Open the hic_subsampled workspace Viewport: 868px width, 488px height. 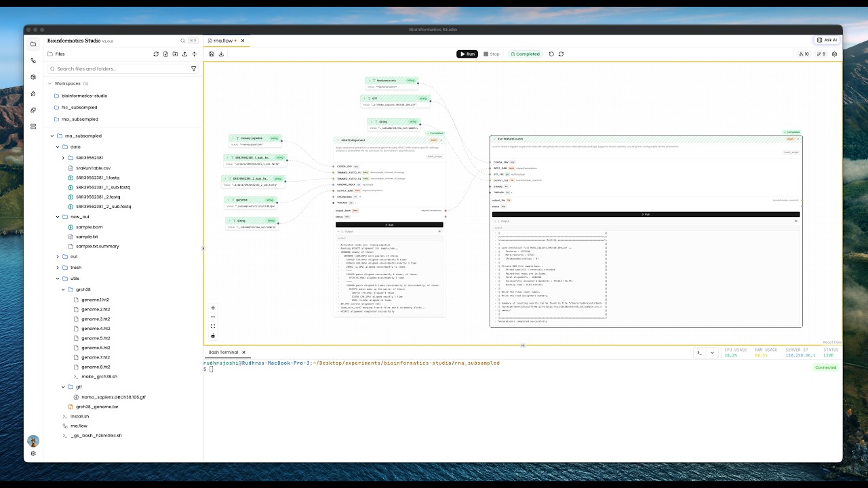(x=79, y=107)
